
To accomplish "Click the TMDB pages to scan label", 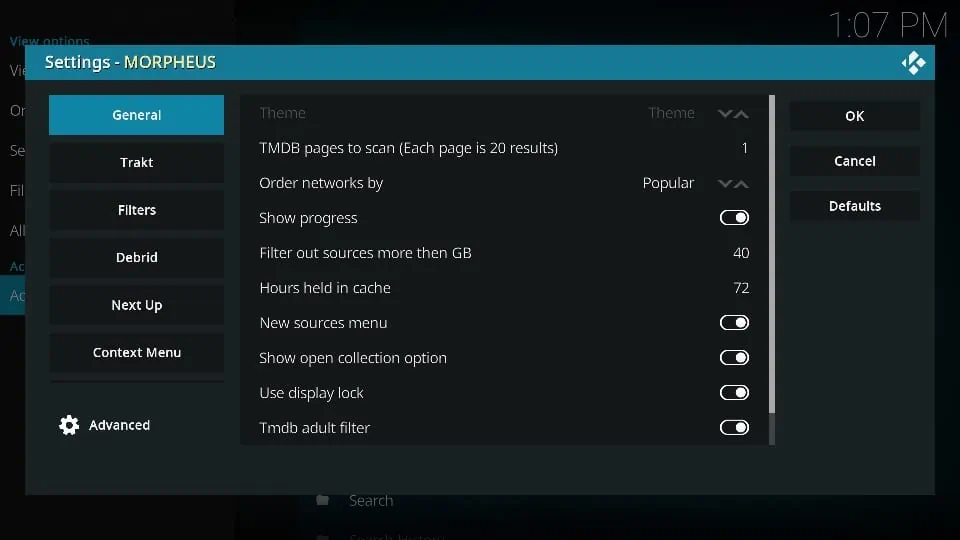I will coord(408,148).
